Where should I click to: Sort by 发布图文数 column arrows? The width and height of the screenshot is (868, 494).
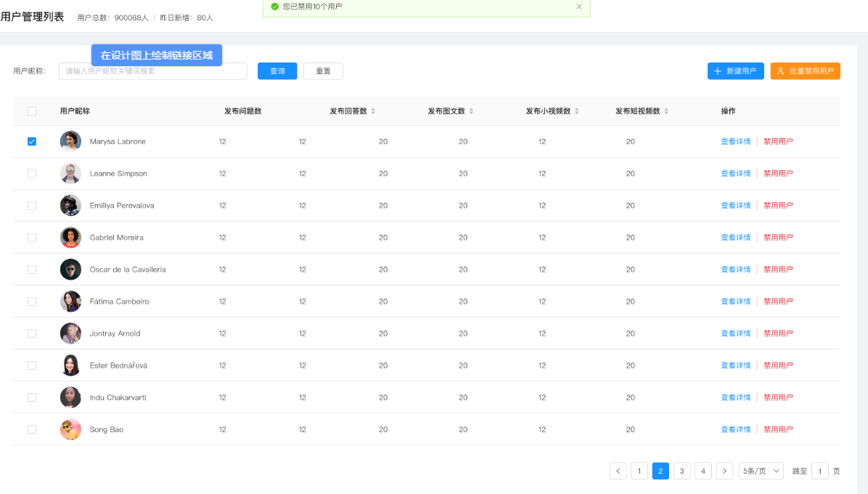[471, 111]
